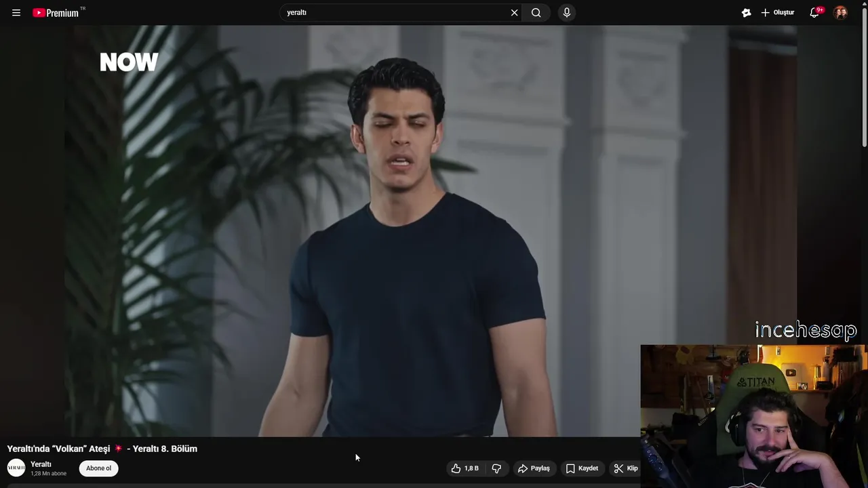Image resolution: width=868 pixels, height=488 pixels.
Task: Dislike the video with thumbs down
Action: [496, 468]
